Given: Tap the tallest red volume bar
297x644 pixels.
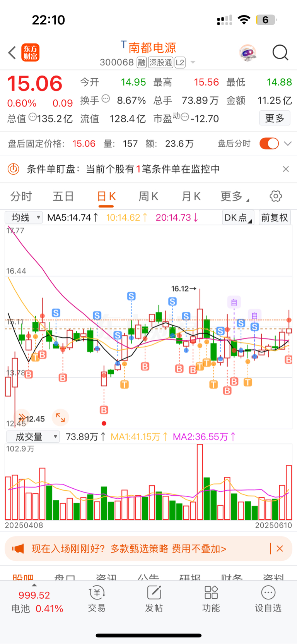Looking at the screenshot, I should 200,482.
